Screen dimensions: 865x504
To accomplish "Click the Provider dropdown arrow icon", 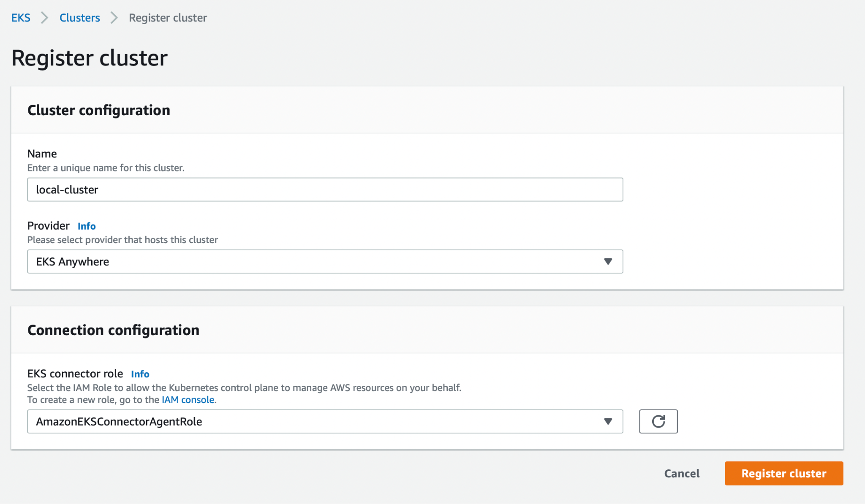I will [x=608, y=262].
